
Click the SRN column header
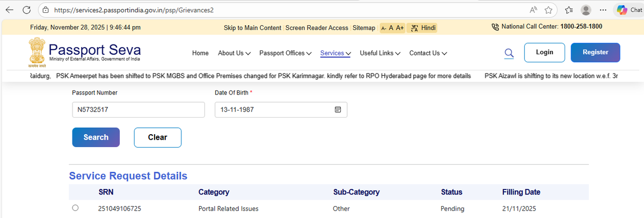tap(106, 192)
